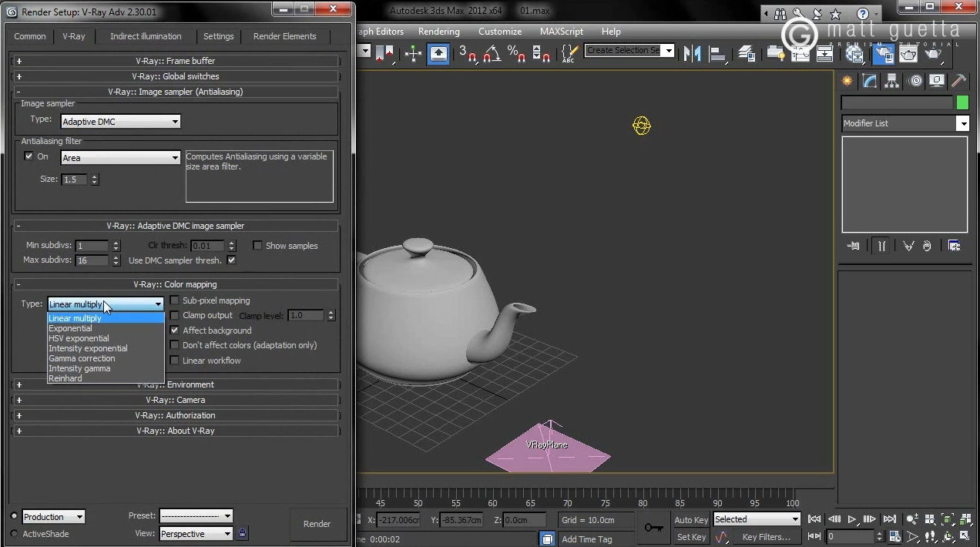Open Configure Modifier Sets
Image resolution: width=980 pixels, height=547 pixels.
tap(955, 246)
